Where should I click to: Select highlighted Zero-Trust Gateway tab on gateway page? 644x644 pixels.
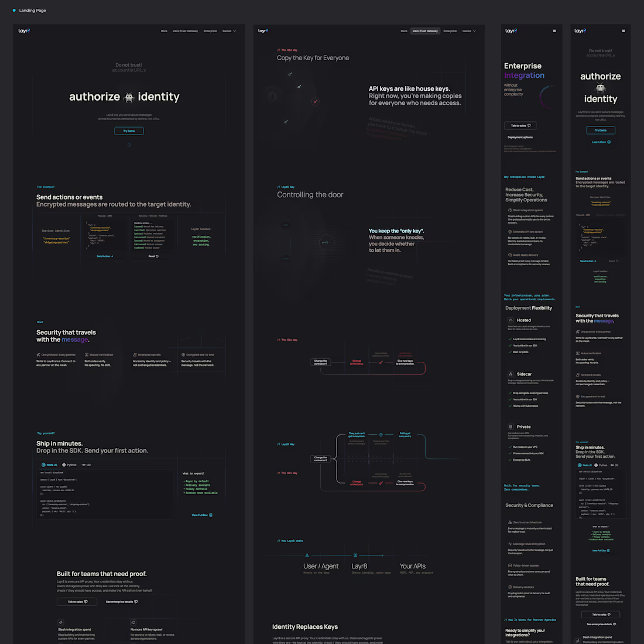(x=425, y=31)
